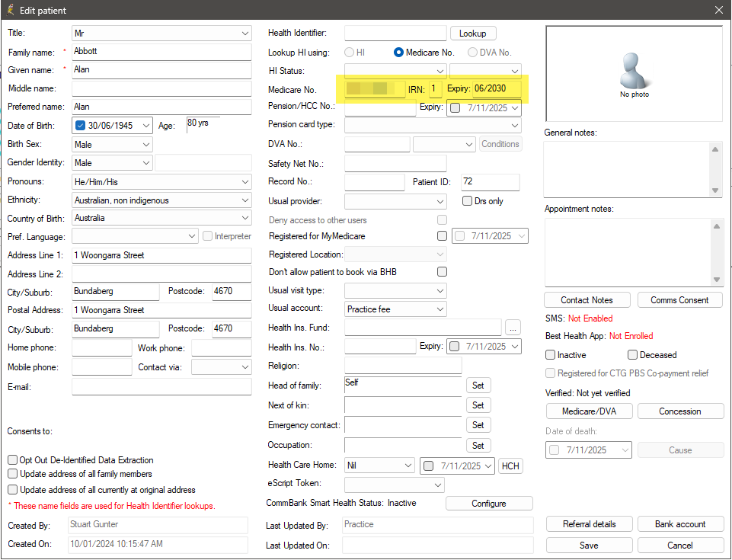The image size is (732, 560).
Task: Select the DVA No. radio button
Action: 472,53
